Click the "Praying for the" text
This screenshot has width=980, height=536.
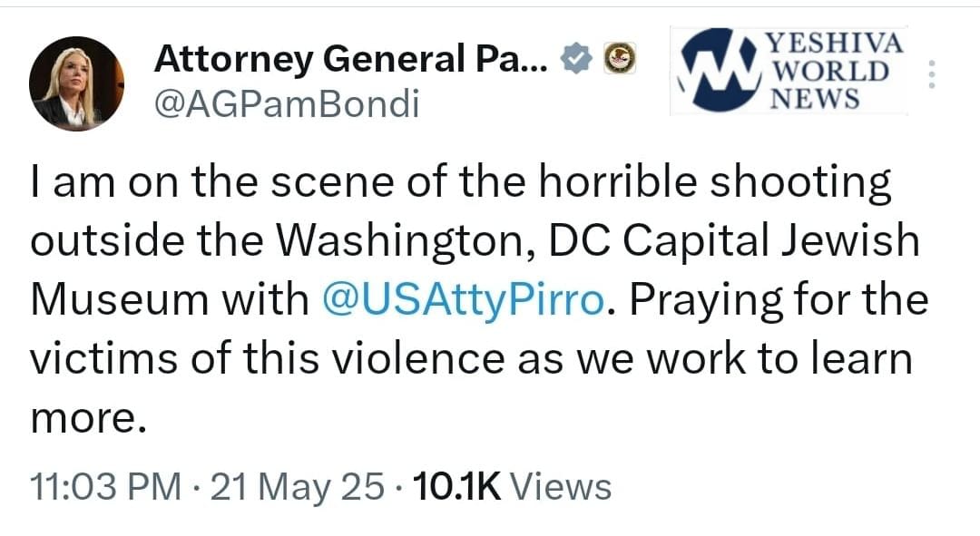point(777,300)
